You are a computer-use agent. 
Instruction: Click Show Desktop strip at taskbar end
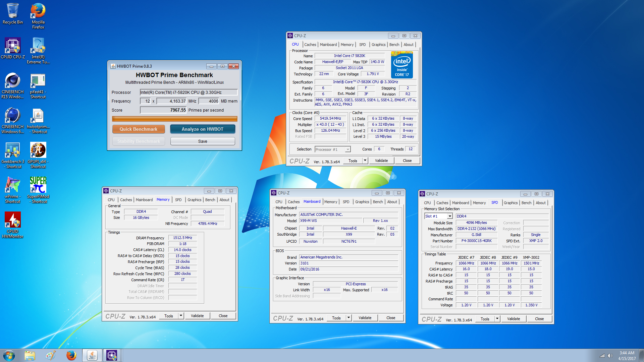(641, 355)
